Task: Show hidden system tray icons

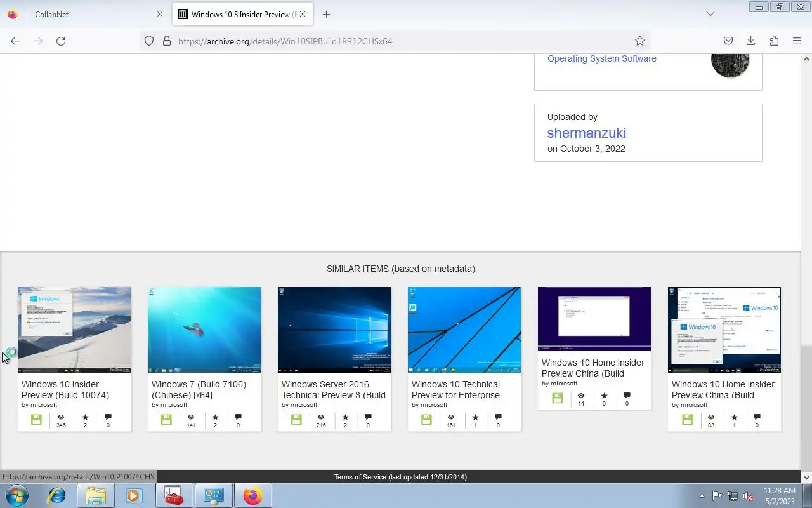Action: 702,496
